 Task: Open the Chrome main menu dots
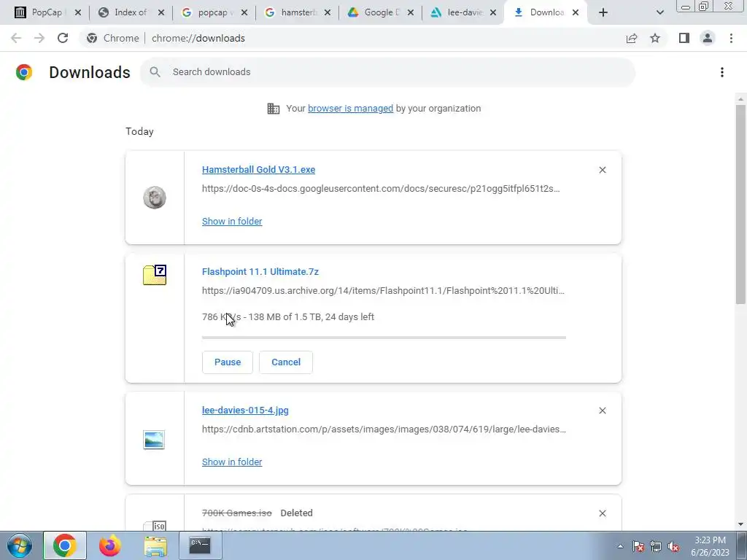click(731, 38)
